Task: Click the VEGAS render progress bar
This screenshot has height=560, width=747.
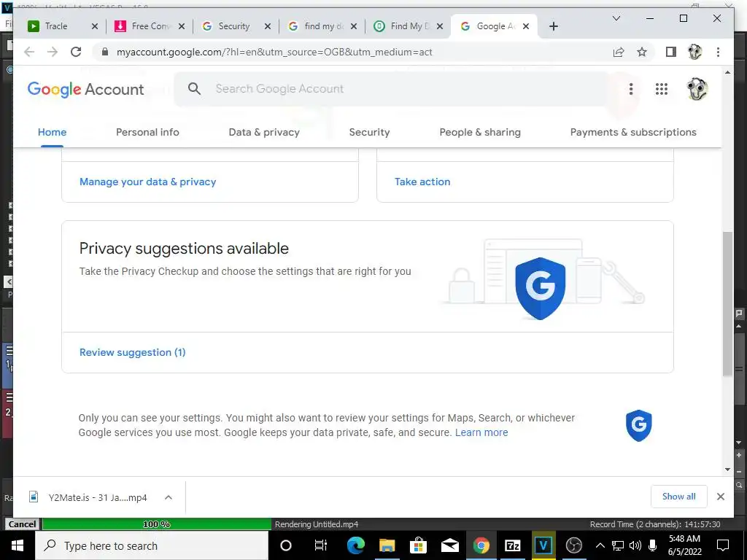Action: (157, 524)
